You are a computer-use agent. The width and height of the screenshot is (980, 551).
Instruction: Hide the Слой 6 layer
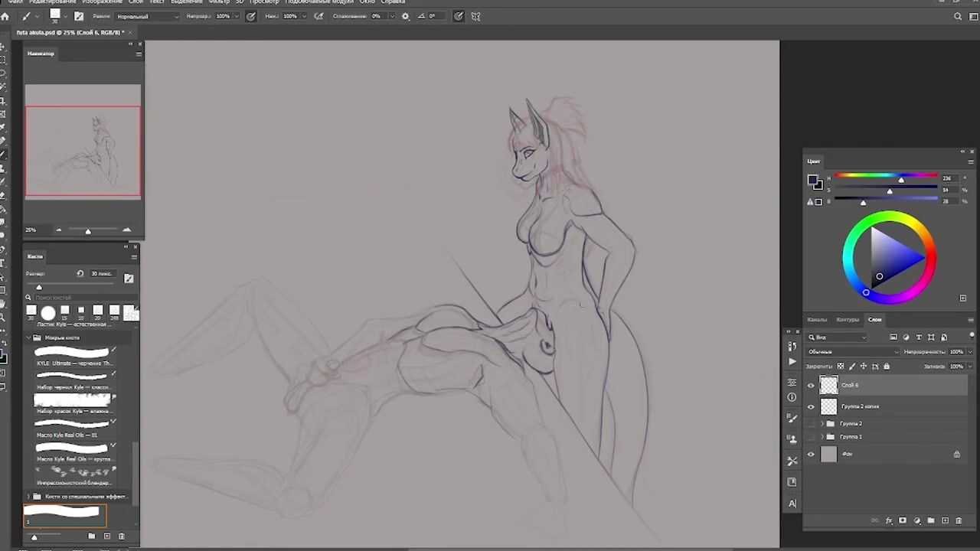tap(811, 386)
